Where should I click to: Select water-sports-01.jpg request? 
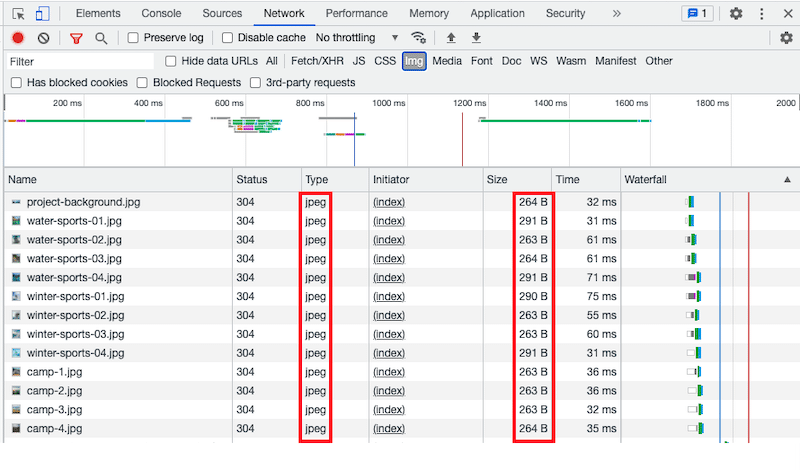(74, 221)
